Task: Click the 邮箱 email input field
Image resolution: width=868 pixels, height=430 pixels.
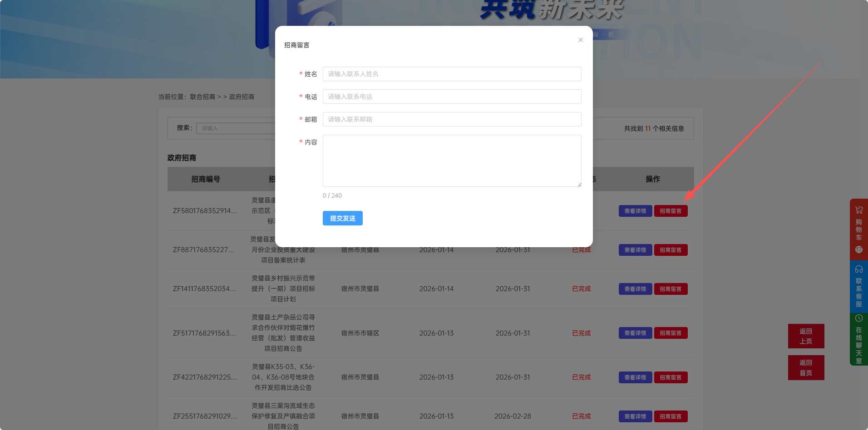Action: click(x=452, y=119)
